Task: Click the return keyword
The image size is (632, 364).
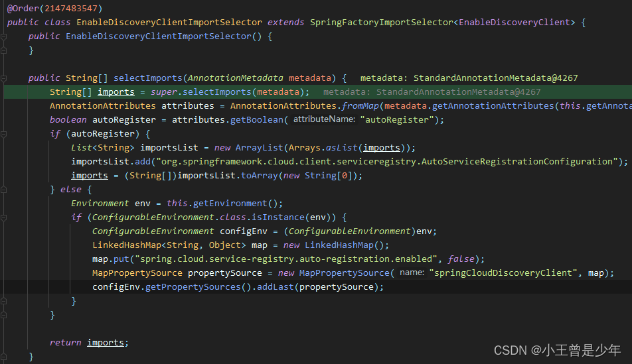Action: [x=65, y=343]
